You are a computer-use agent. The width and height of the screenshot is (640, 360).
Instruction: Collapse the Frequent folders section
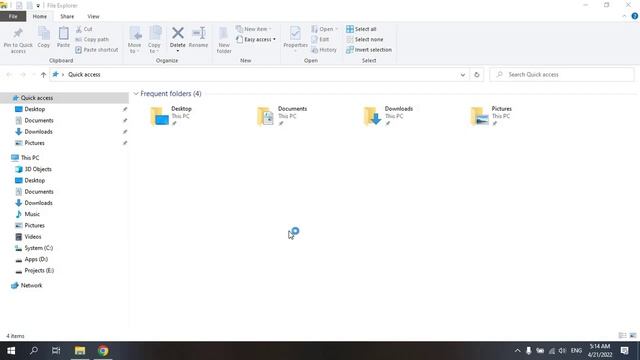coord(136,93)
